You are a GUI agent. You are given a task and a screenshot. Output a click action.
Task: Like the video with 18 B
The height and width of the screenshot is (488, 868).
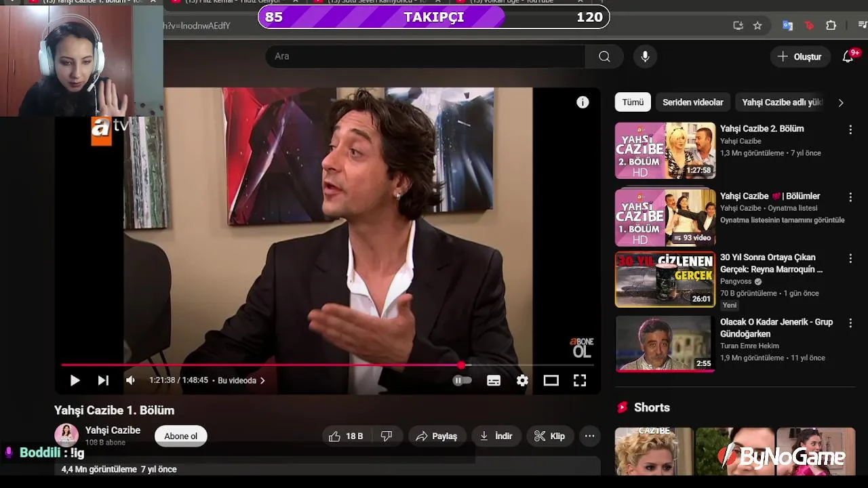click(346, 436)
